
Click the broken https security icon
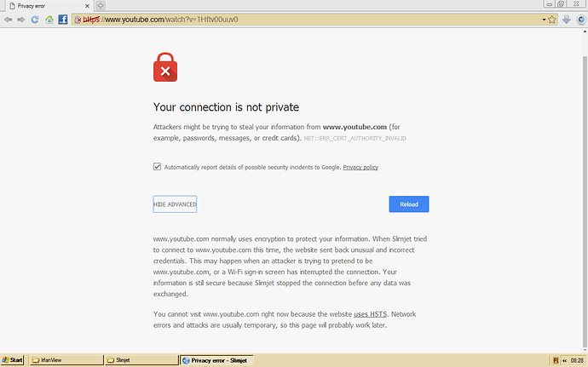[78, 20]
